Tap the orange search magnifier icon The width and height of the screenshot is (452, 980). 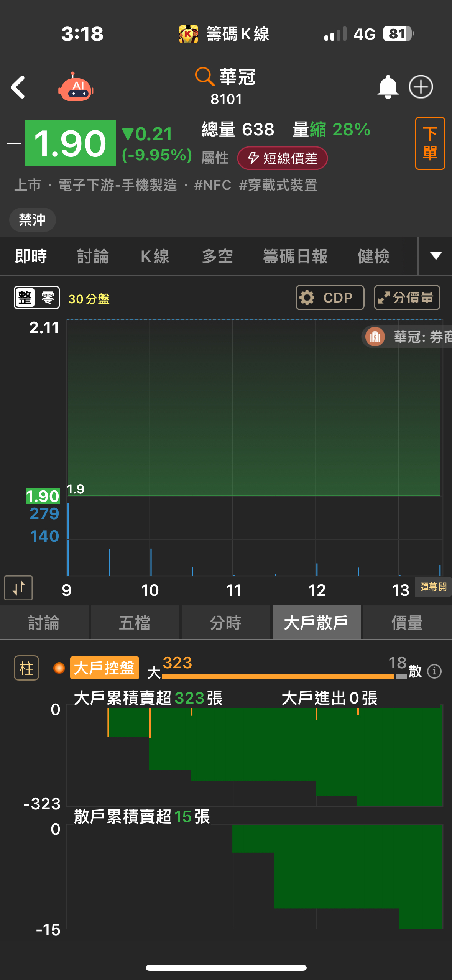[204, 76]
